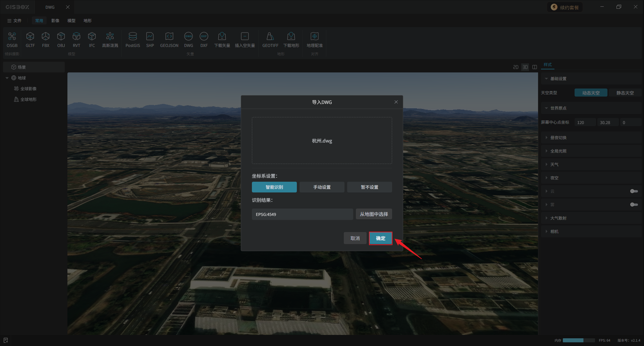Switch to the 影像 ribbon tab

point(55,21)
